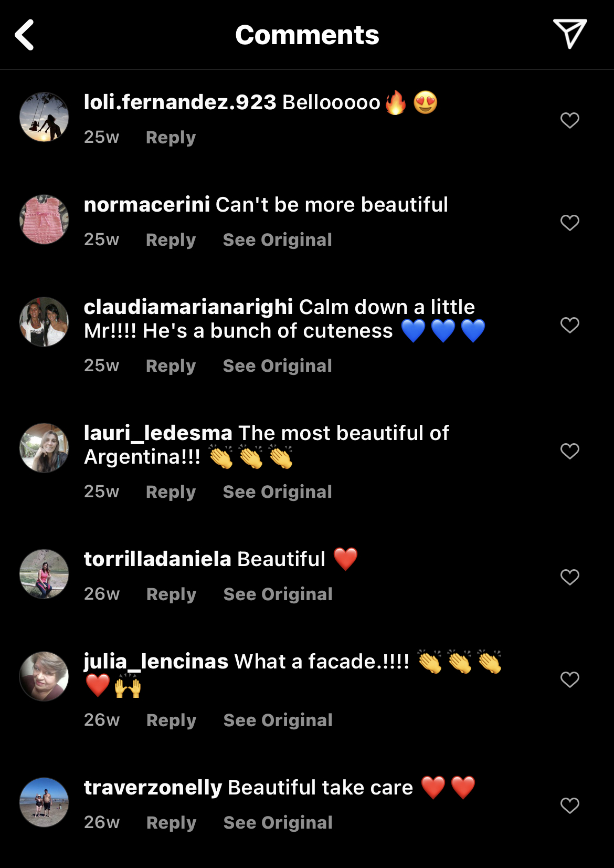Tap heart on lauri_ledesma's comment
Image resolution: width=614 pixels, height=868 pixels.
pyautogui.click(x=570, y=451)
